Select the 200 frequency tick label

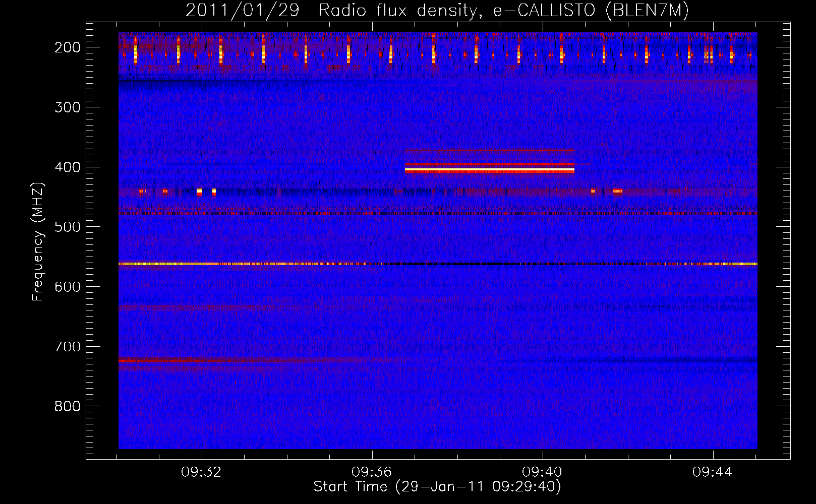tap(67, 47)
